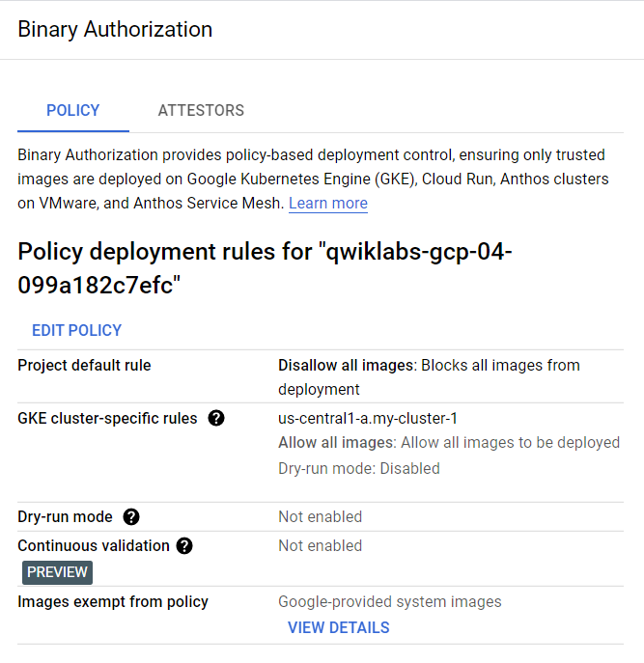Click Google-provided system images text
This screenshot has width=644, height=663.
click(x=390, y=601)
